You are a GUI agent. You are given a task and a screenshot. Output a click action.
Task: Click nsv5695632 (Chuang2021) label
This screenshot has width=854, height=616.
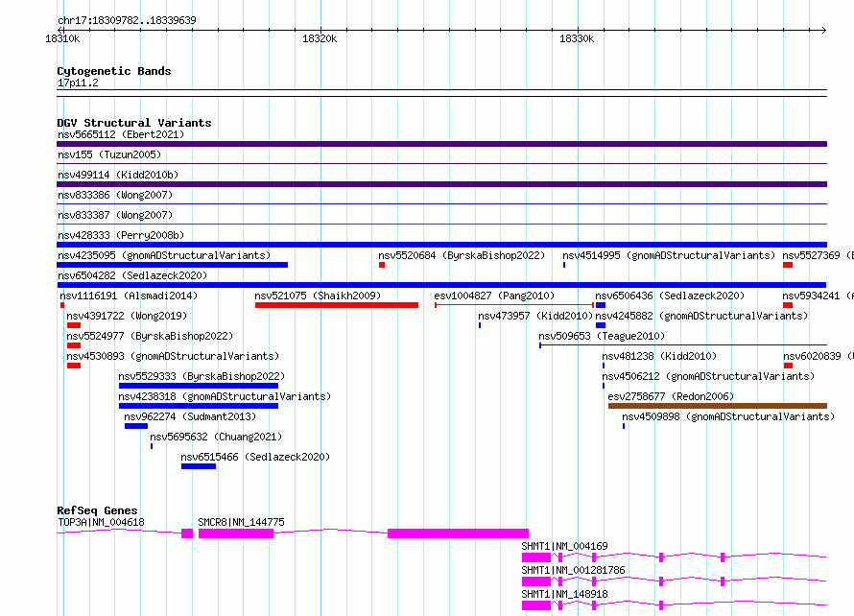[x=216, y=437]
